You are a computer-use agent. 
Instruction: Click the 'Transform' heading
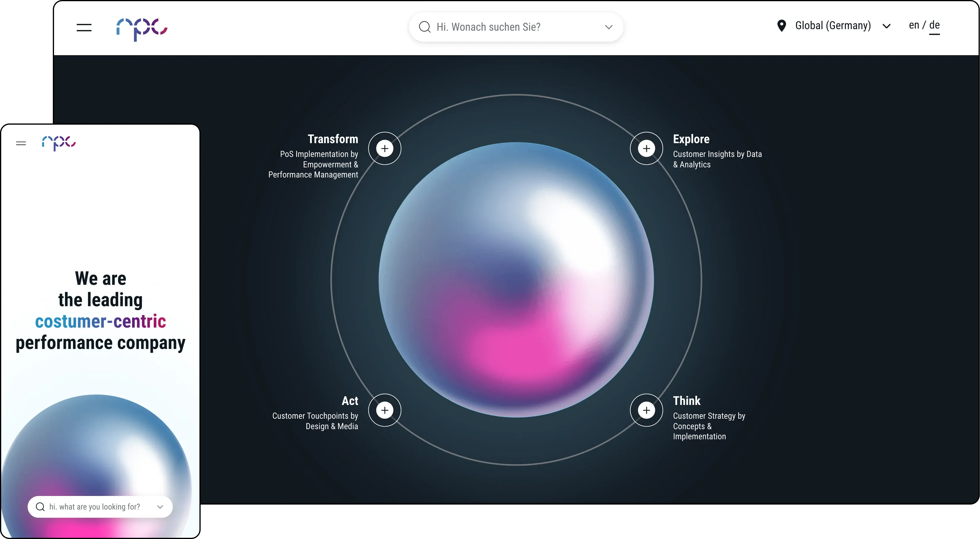pos(333,139)
